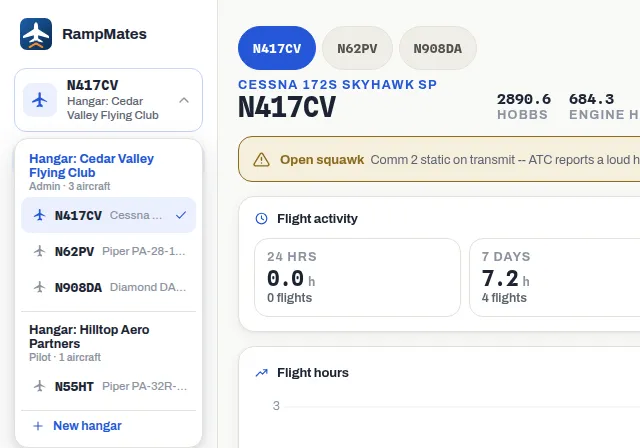The height and width of the screenshot is (448, 640).
Task: Select N62PV Piper PA-28 in dropdown list
Action: click(x=109, y=251)
